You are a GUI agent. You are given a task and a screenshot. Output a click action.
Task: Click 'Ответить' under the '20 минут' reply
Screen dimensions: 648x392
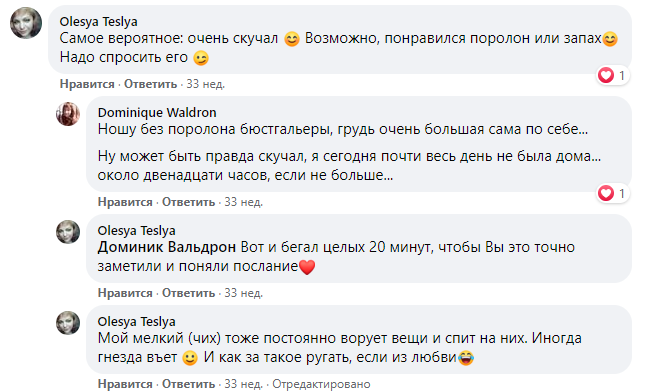tap(188, 293)
